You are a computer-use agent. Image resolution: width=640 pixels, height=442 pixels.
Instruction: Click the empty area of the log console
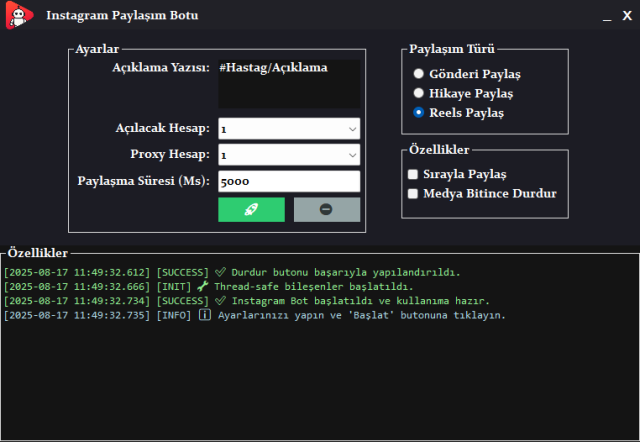click(x=320, y=380)
